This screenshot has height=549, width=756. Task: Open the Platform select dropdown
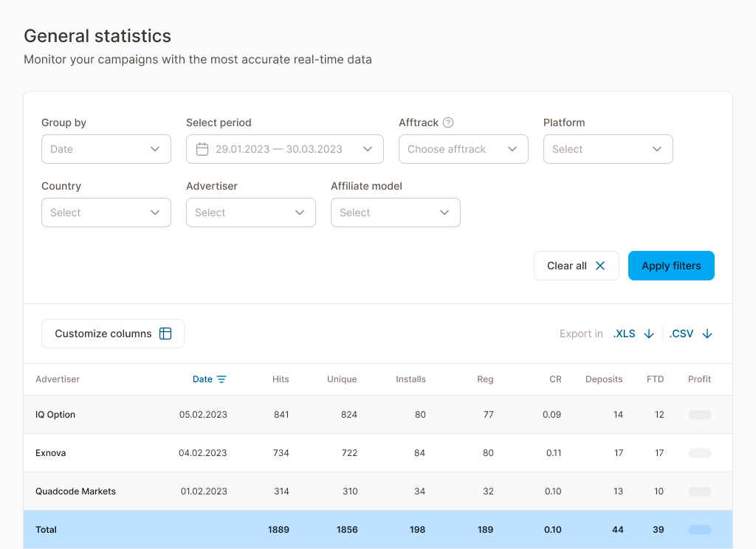(608, 149)
